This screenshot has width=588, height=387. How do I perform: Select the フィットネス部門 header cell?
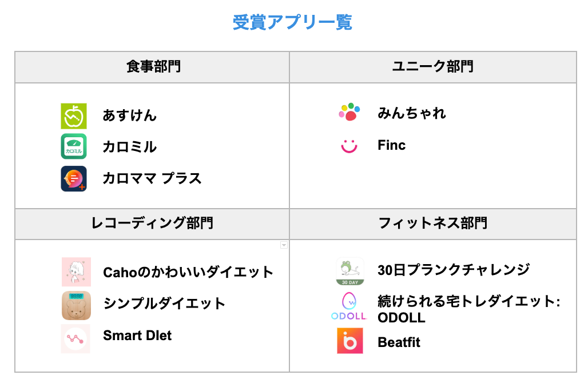tap(432, 224)
